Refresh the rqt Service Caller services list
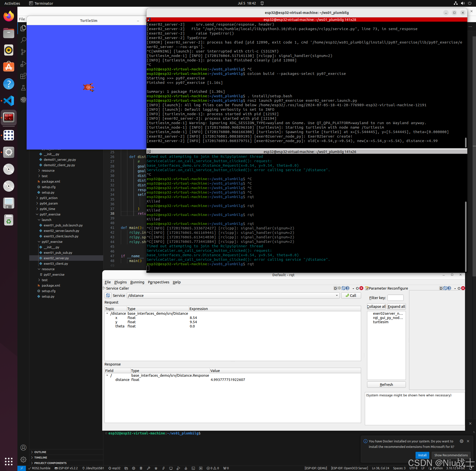Viewport: 476px width, 471px height. pos(108,295)
